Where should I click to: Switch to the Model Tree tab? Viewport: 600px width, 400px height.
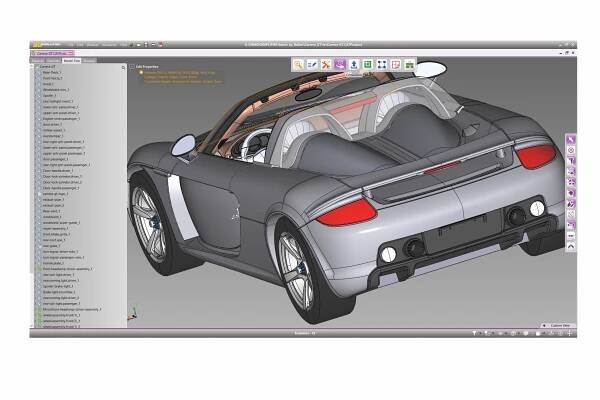[x=72, y=60]
